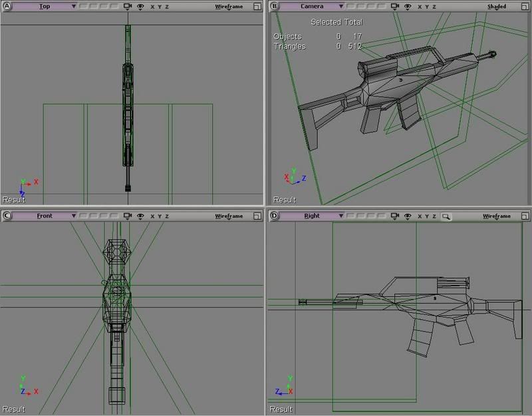Toggle the Y axis button in Top viewport
Viewport: 532px width, 416px height.
pos(160,7)
